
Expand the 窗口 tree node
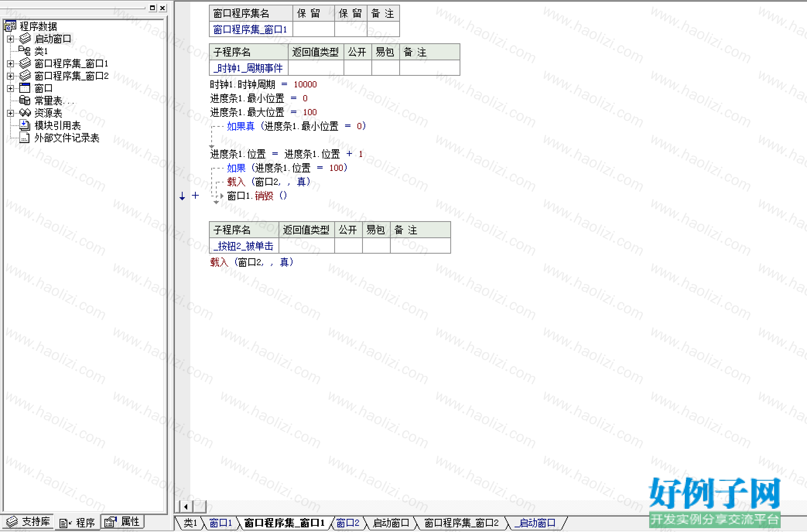(10, 89)
